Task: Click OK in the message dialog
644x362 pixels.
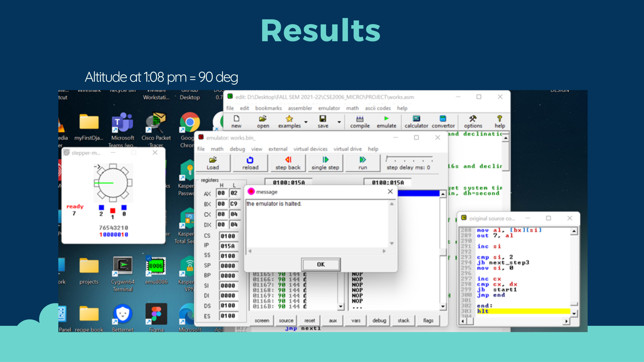Action: [x=321, y=264]
